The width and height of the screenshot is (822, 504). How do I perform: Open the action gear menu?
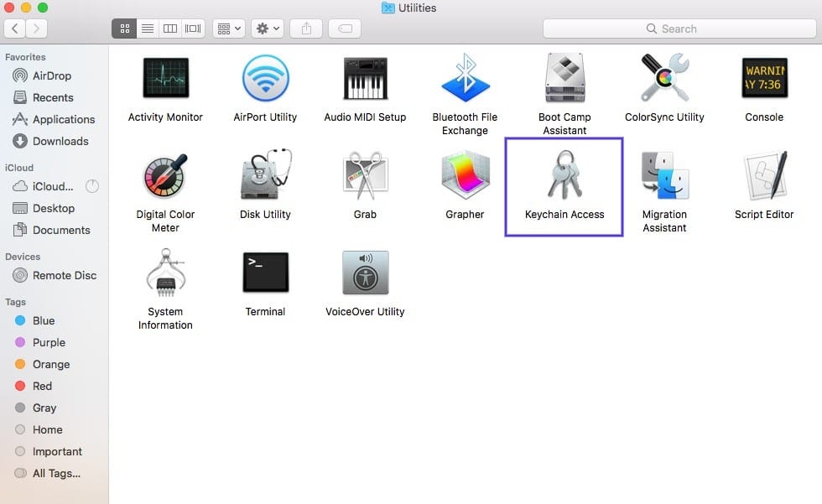coord(267,28)
